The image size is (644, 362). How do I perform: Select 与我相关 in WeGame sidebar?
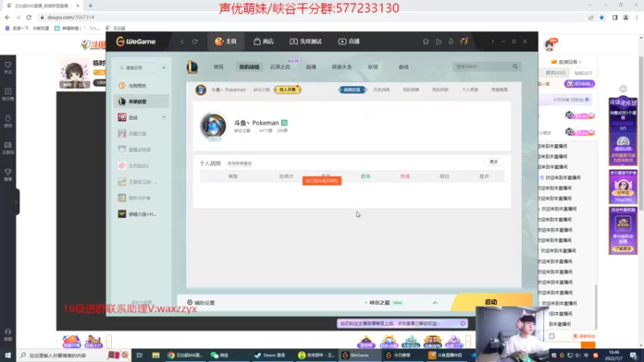(x=141, y=86)
